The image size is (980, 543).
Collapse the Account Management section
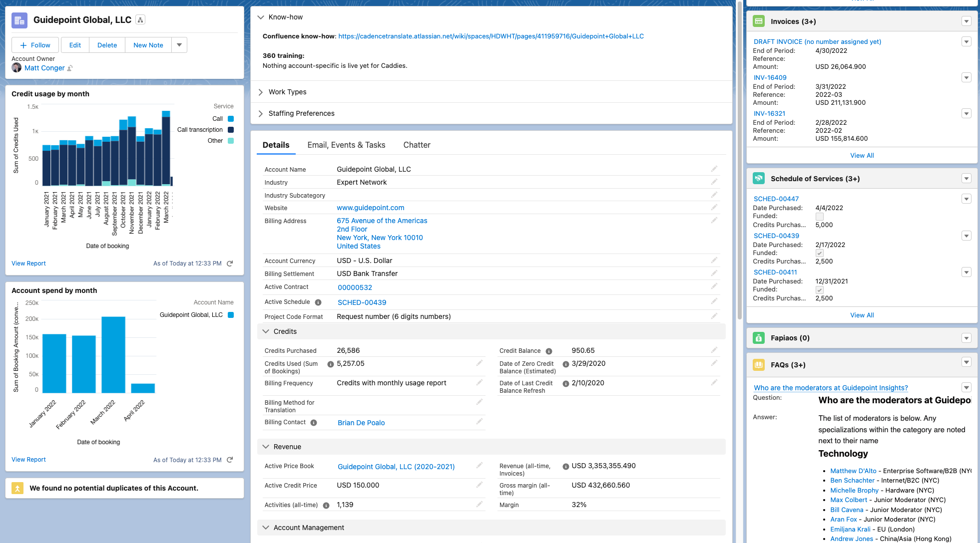pos(266,528)
